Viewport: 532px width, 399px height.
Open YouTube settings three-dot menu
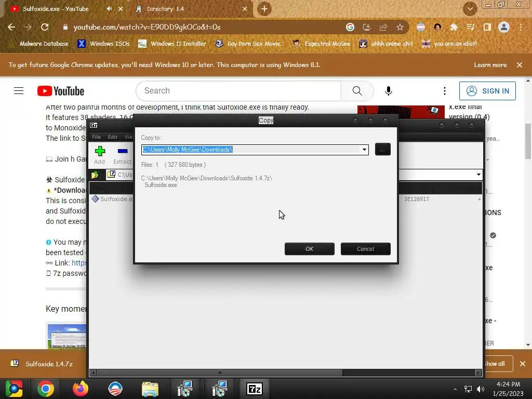[x=445, y=91]
